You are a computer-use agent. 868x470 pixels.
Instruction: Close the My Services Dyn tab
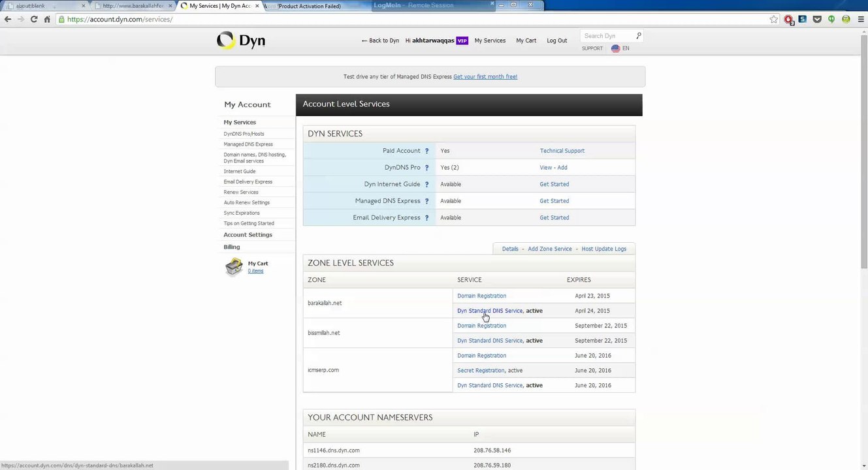(257, 6)
